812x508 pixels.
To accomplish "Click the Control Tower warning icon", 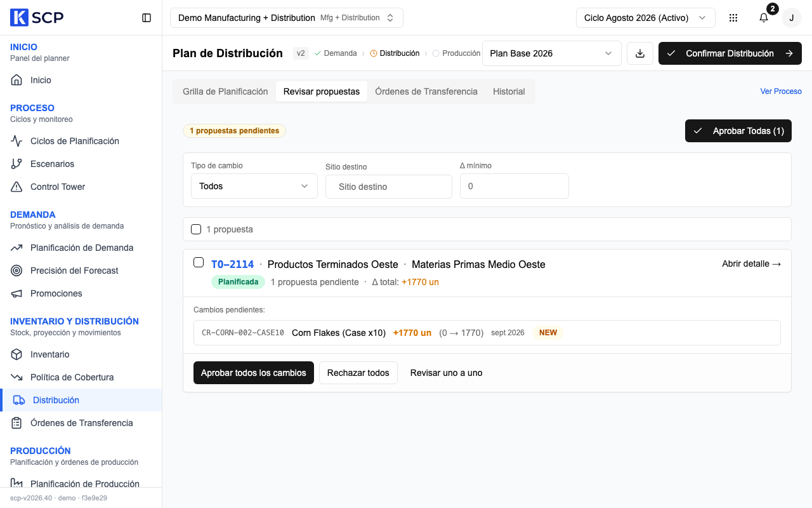I will 17,187.
